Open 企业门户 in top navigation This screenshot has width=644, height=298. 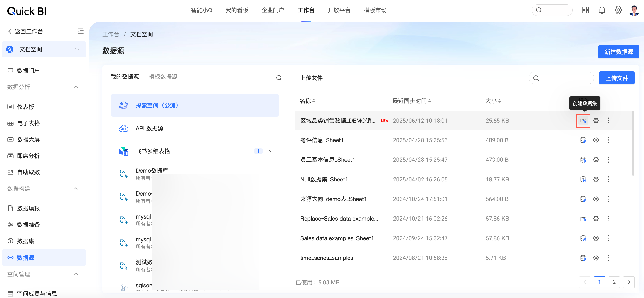pyautogui.click(x=273, y=10)
